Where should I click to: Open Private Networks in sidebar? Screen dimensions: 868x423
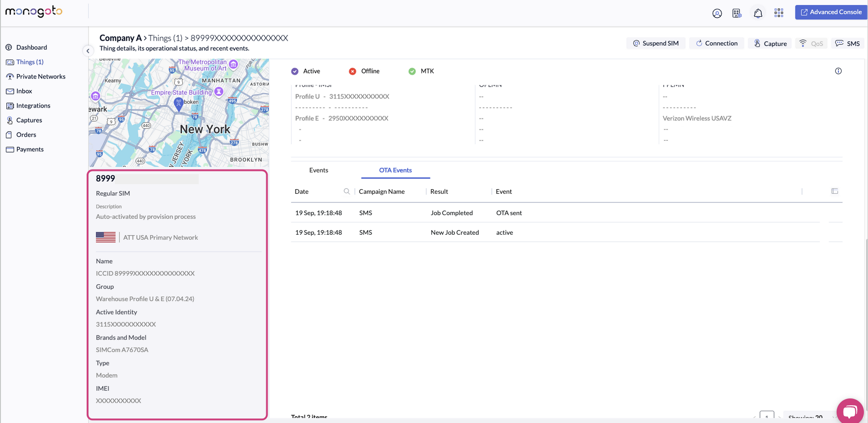tap(41, 77)
